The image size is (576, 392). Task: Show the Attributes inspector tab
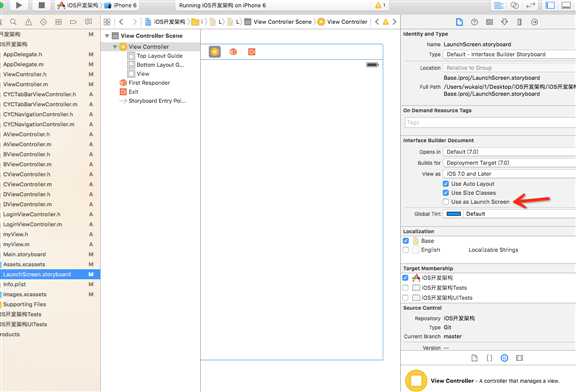pos(504,22)
